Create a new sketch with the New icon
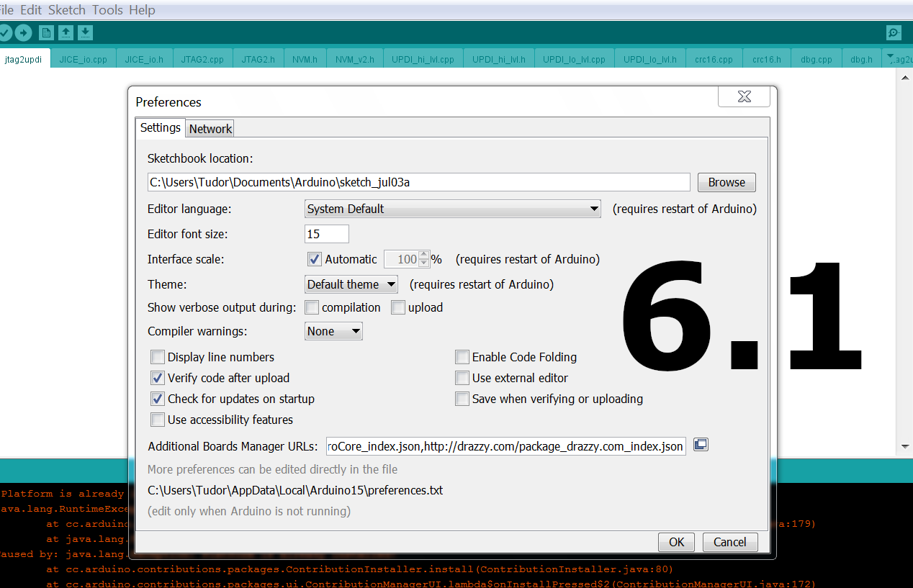 [x=46, y=32]
